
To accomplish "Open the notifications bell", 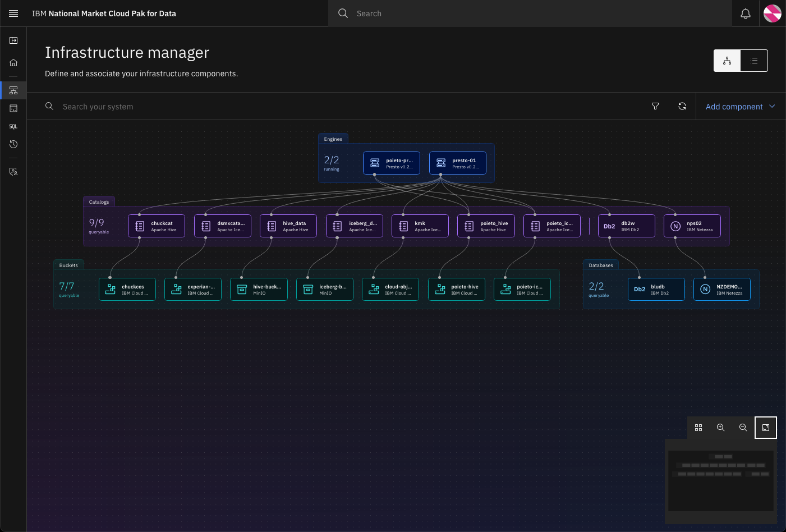I will [x=746, y=13].
